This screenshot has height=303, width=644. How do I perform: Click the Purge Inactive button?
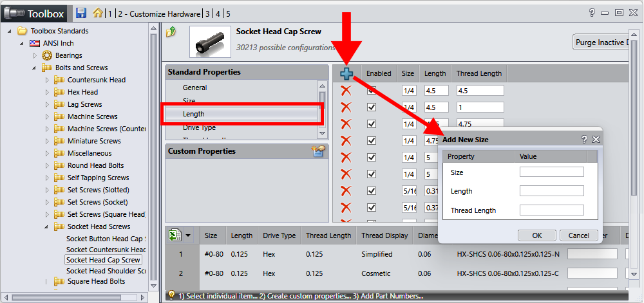click(600, 42)
